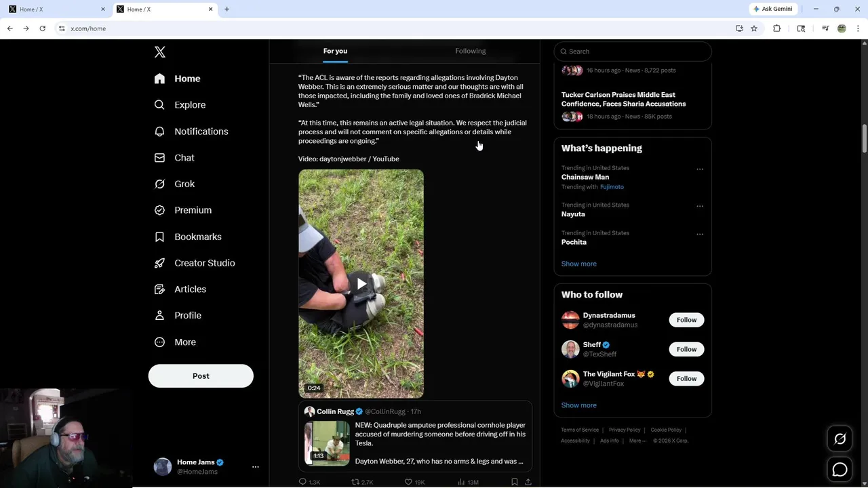Viewport: 868px width, 488px height.
Task: Click the browser back arrow
Action: pos(9,28)
